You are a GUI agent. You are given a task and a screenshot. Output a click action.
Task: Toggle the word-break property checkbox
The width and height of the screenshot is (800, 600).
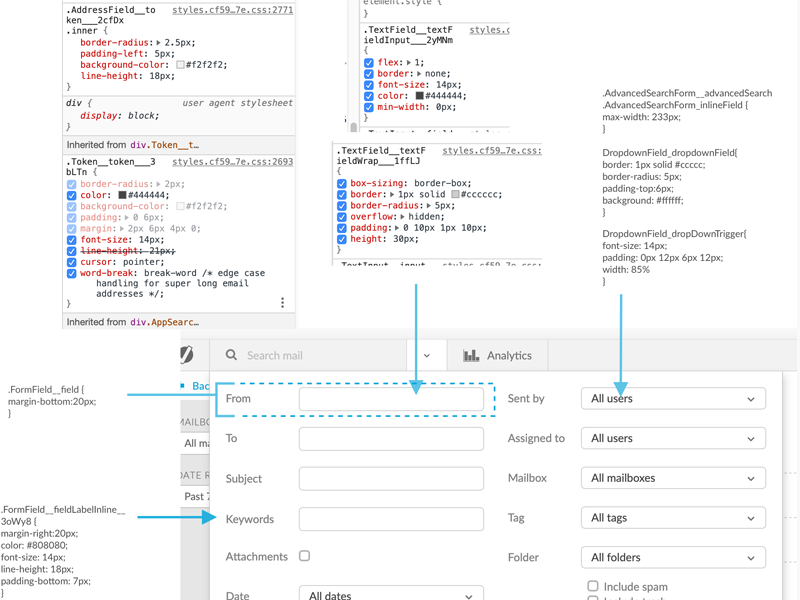pos(71,273)
